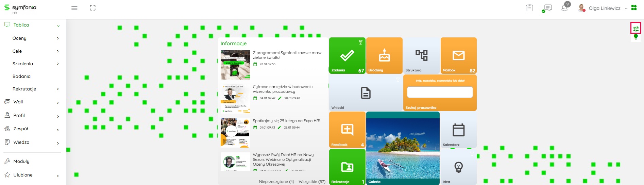Screen dimensions: 644x185
Task: Select Badania in the sidebar
Action: pyautogui.click(x=22, y=76)
